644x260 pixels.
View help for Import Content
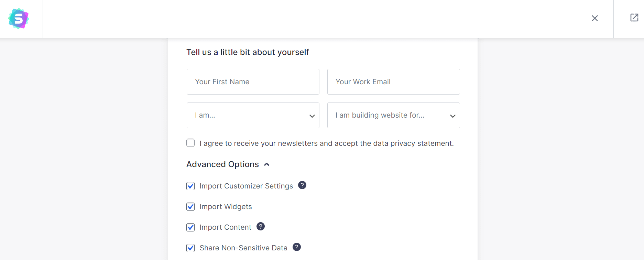coord(260,226)
